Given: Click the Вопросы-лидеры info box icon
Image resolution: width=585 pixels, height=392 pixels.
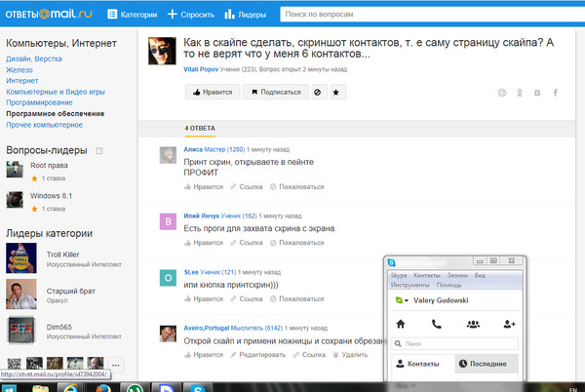Looking at the screenshot, I should click(x=98, y=151).
